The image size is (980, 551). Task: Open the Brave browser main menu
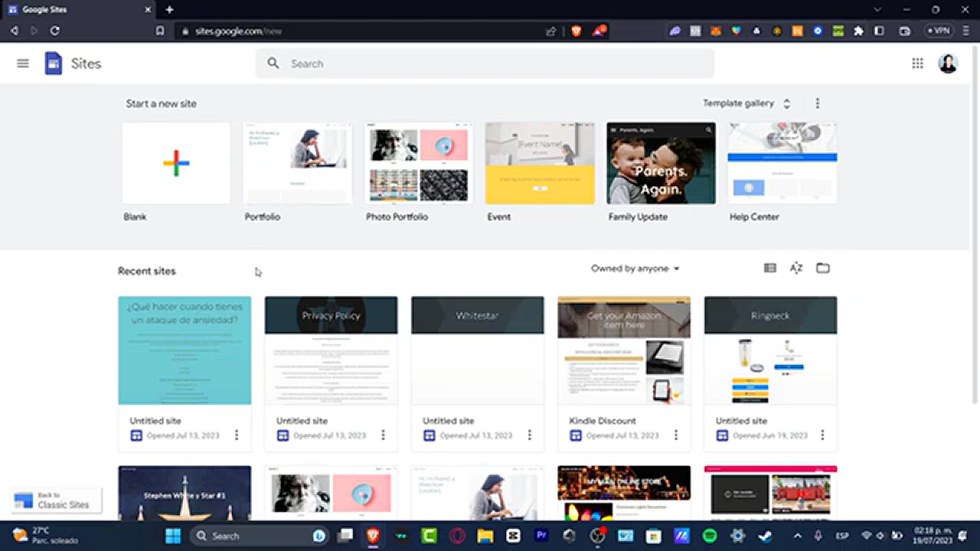pos(966,31)
